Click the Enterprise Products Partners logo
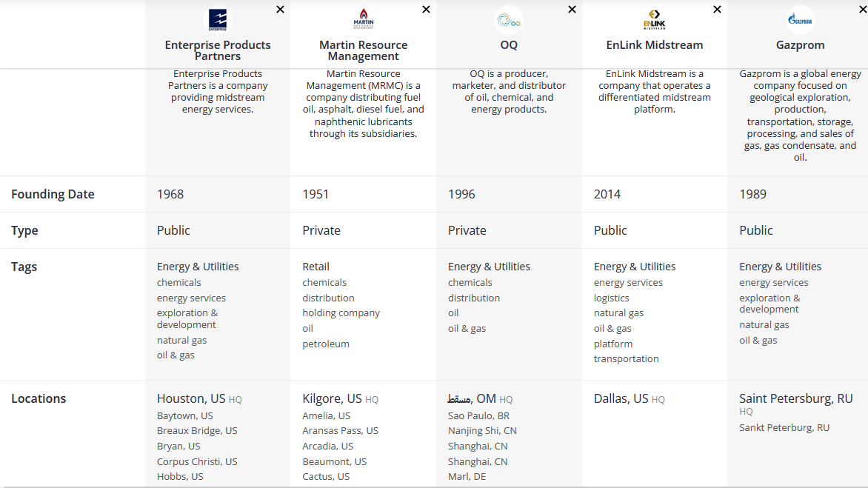 [x=218, y=20]
